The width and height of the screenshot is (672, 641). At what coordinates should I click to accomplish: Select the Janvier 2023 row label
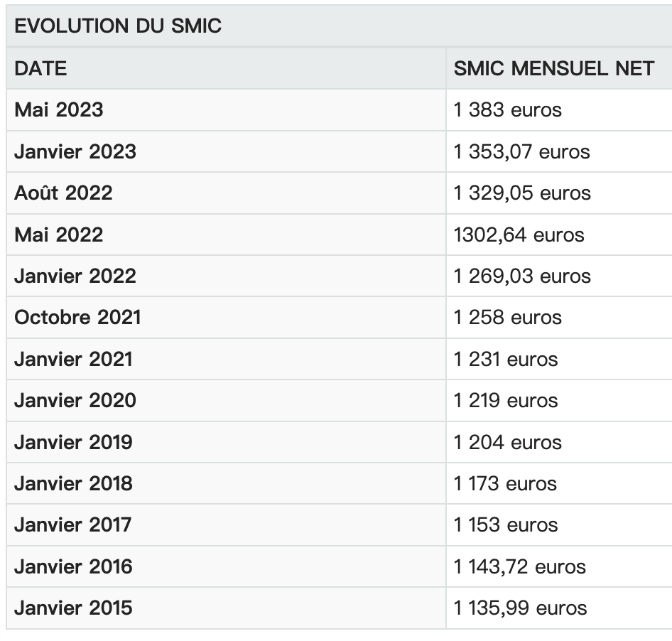(x=75, y=151)
